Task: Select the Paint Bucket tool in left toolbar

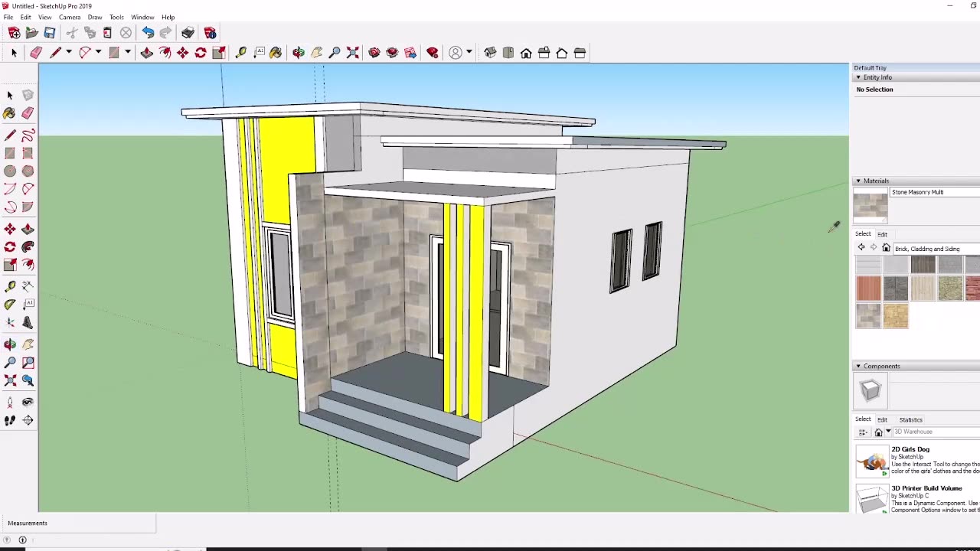Action: click(10, 113)
